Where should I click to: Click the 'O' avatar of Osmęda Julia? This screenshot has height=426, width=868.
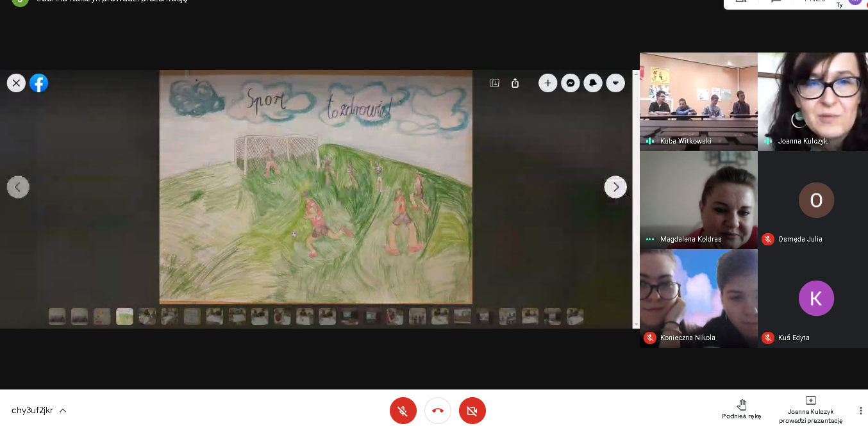816,201
